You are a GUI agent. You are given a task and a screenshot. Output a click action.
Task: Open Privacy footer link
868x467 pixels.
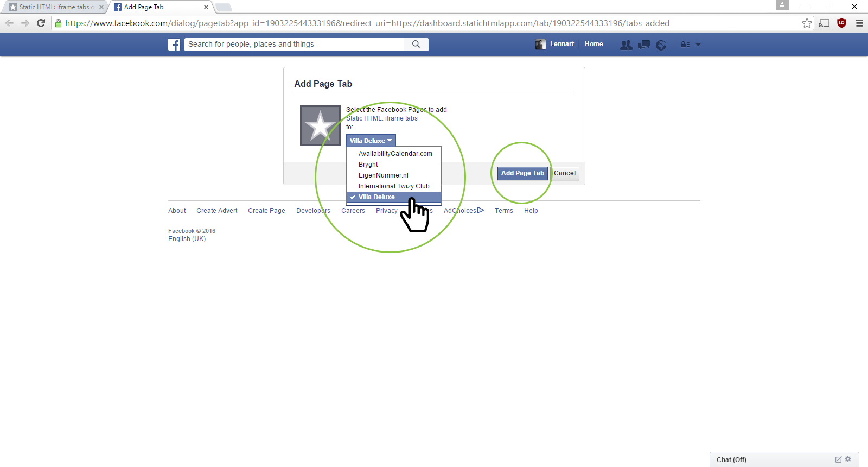click(x=387, y=211)
